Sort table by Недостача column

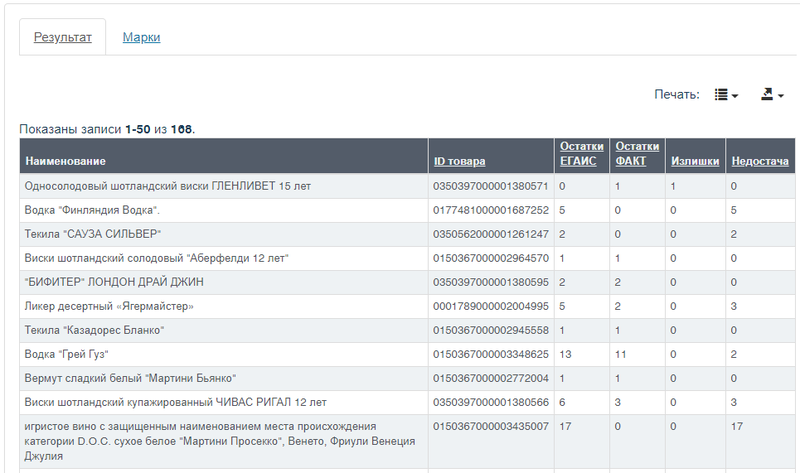[x=760, y=161]
